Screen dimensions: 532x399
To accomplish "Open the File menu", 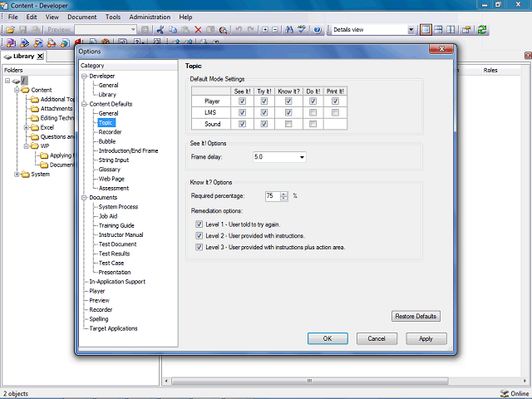I will pos(13,17).
